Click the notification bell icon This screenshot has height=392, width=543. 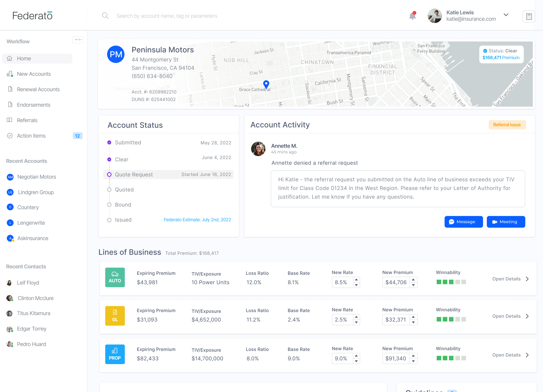412,16
